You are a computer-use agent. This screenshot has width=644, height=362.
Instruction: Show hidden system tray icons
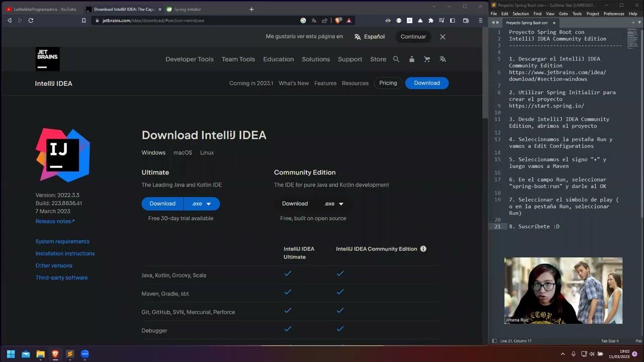(562, 354)
